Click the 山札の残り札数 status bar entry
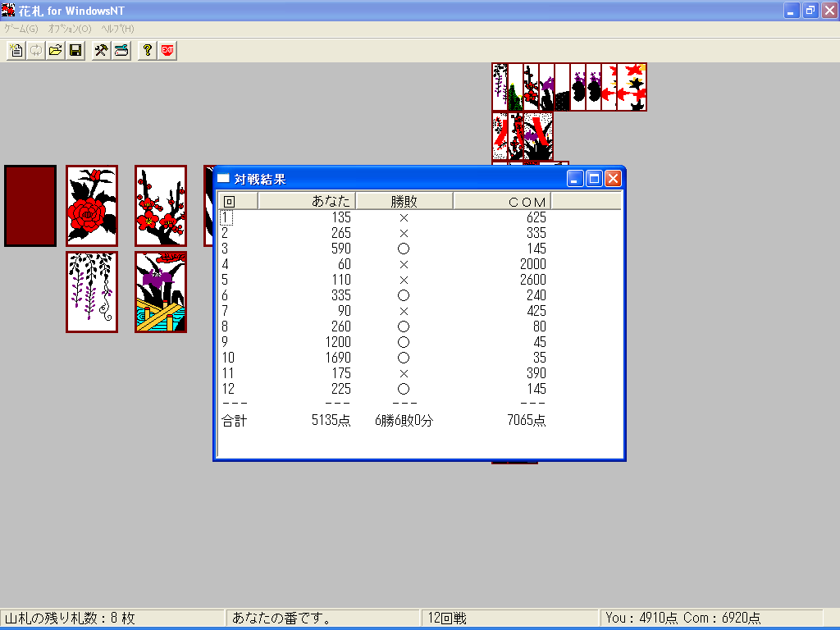Screen dimensions: 840x630 pos(112,618)
